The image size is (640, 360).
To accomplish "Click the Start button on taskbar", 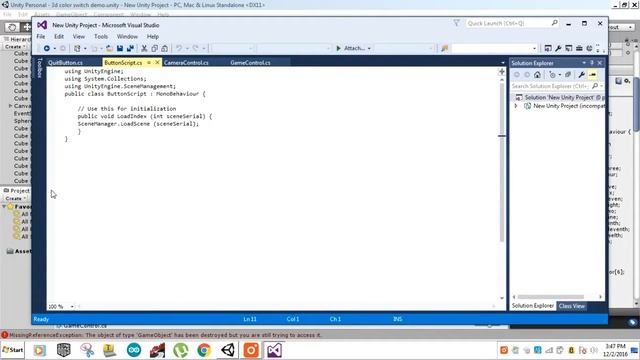I will pos(13,350).
